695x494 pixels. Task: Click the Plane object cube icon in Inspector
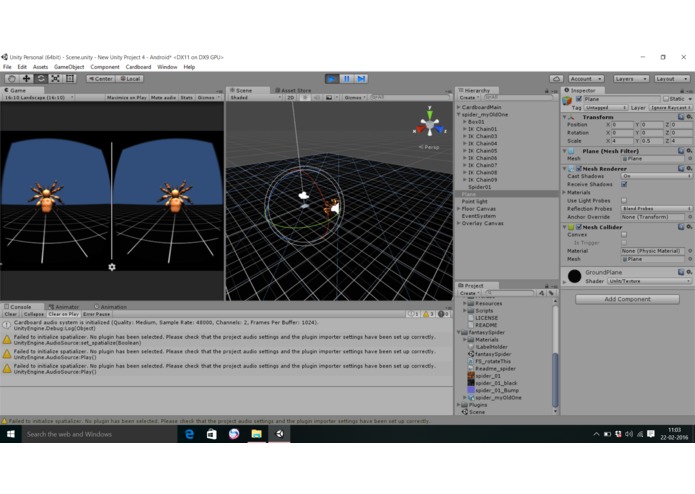[567, 101]
